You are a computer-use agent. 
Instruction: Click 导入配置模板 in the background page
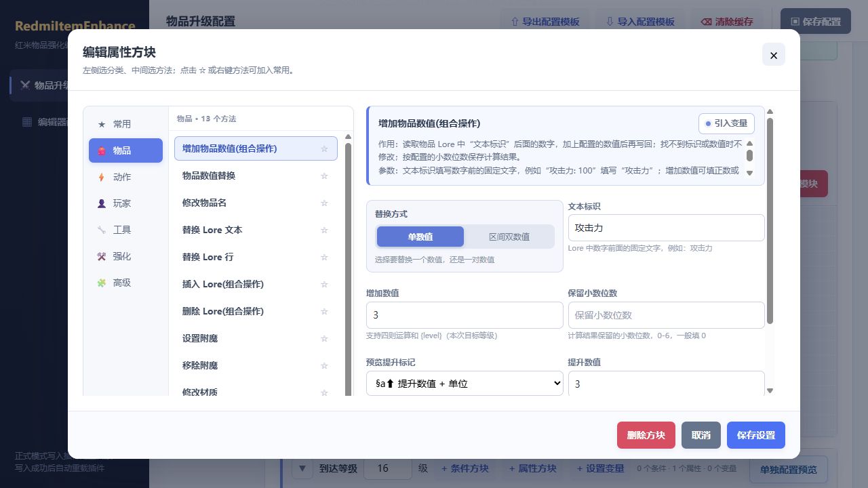point(640,22)
